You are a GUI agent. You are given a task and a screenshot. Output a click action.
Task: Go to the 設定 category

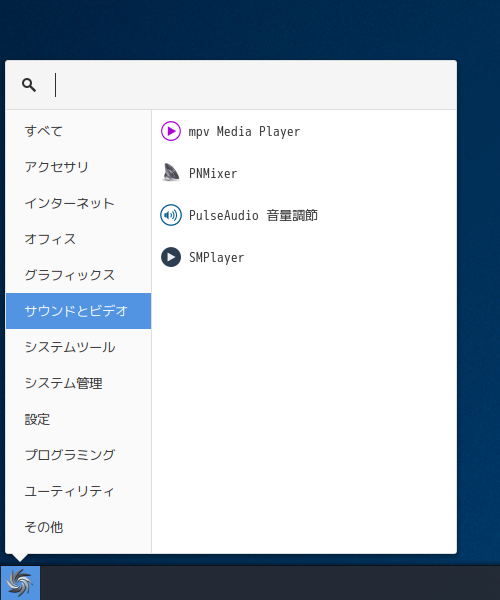78,419
